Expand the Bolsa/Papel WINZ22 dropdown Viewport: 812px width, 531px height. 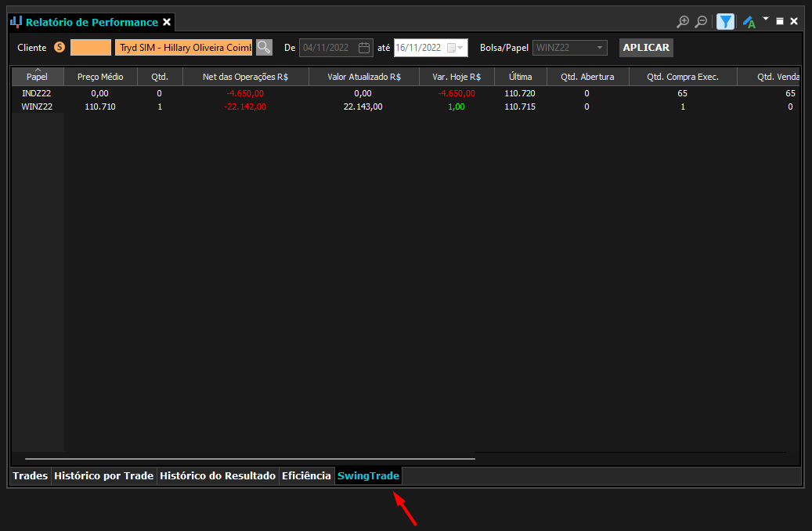coord(599,48)
